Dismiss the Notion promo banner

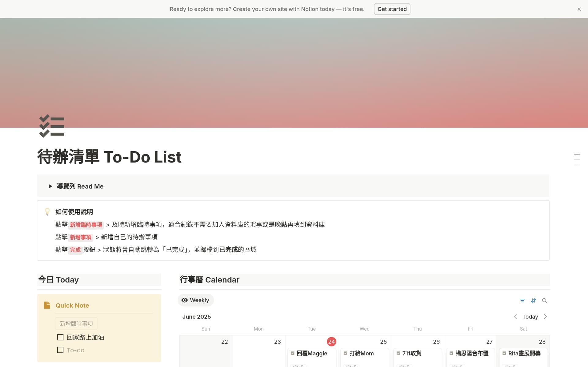point(579,9)
